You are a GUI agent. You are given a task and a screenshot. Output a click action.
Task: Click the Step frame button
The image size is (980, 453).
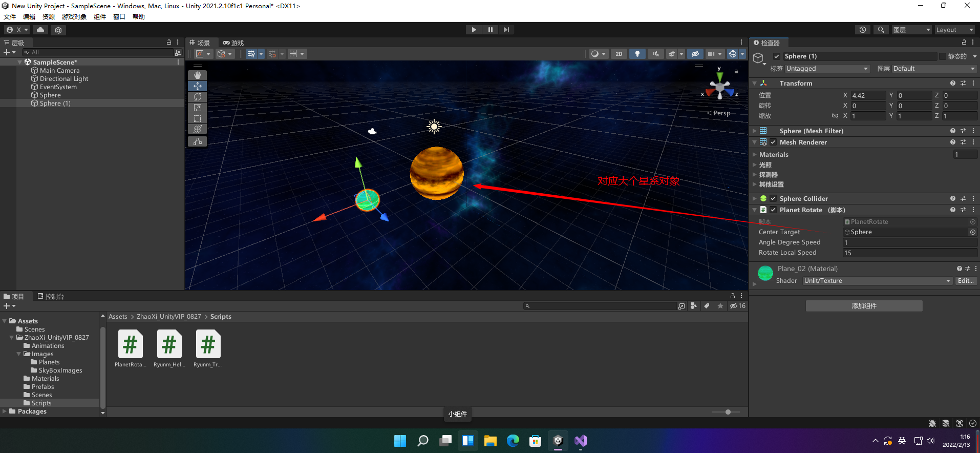[x=506, y=30]
